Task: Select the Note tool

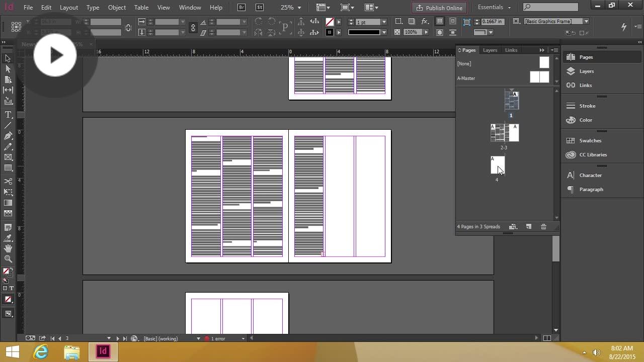Action: click(x=8, y=227)
